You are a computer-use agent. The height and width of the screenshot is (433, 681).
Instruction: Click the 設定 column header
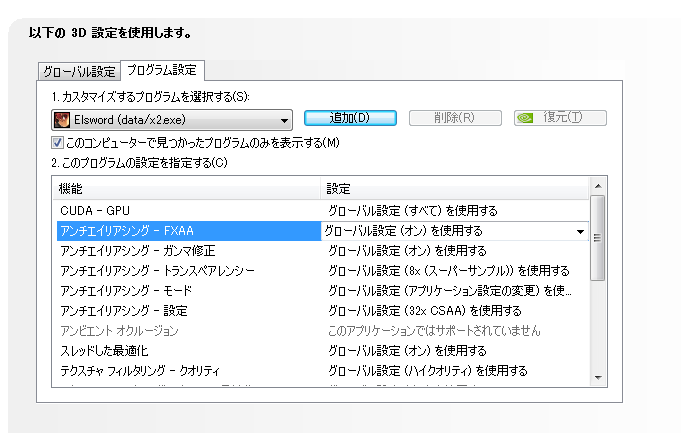(x=455, y=188)
